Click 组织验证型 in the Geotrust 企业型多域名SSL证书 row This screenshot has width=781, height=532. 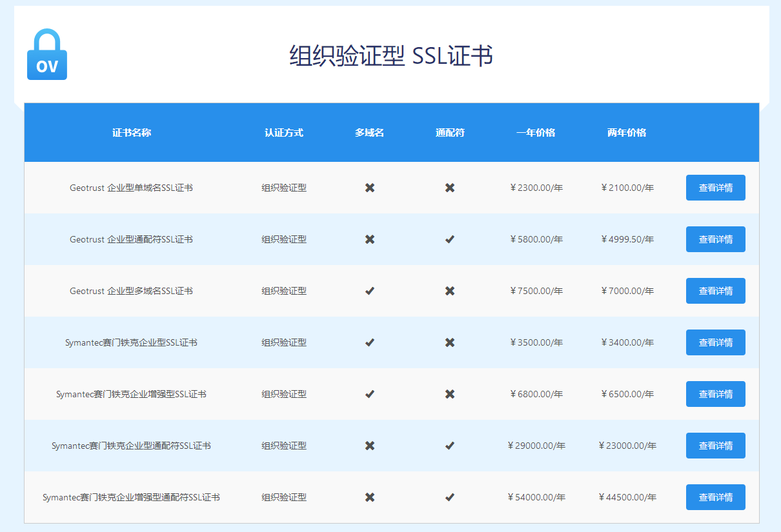(x=284, y=291)
